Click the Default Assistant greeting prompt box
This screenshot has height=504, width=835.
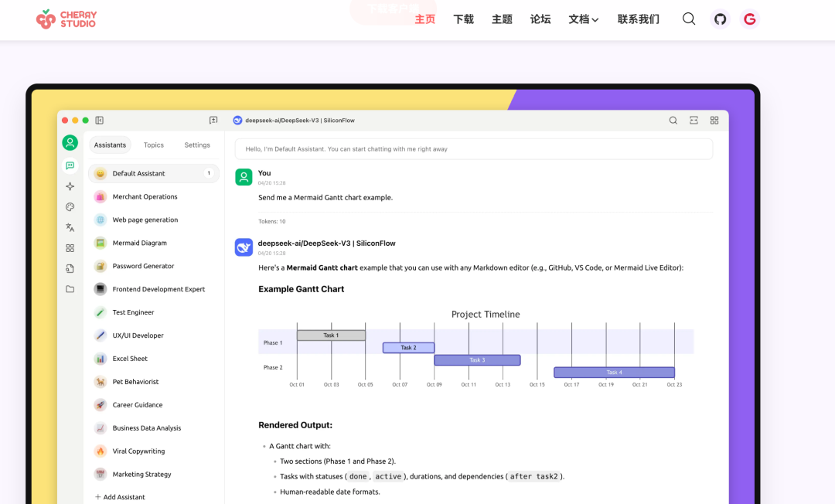point(473,149)
